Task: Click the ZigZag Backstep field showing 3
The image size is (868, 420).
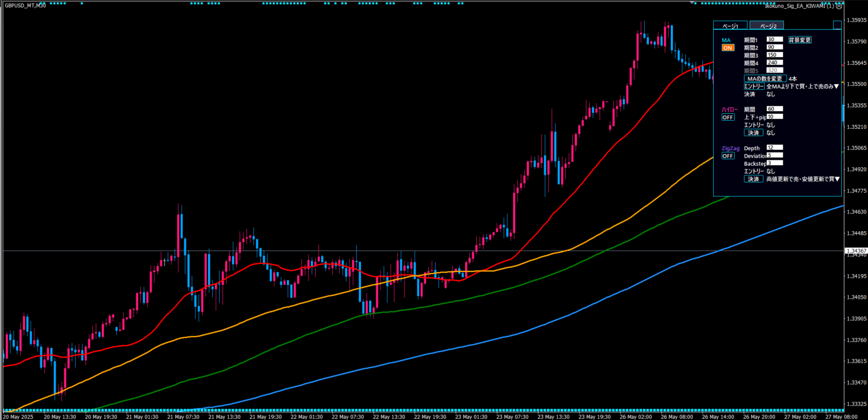Action: tap(775, 163)
